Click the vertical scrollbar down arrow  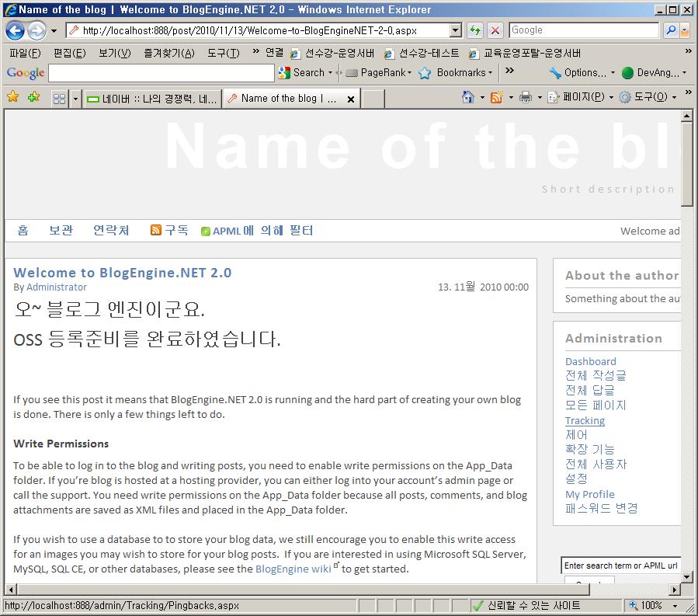(686, 577)
